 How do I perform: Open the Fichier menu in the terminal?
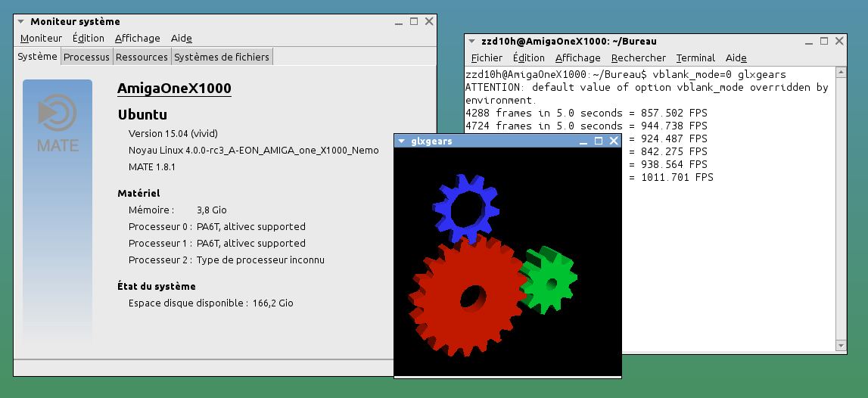[487, 58]
